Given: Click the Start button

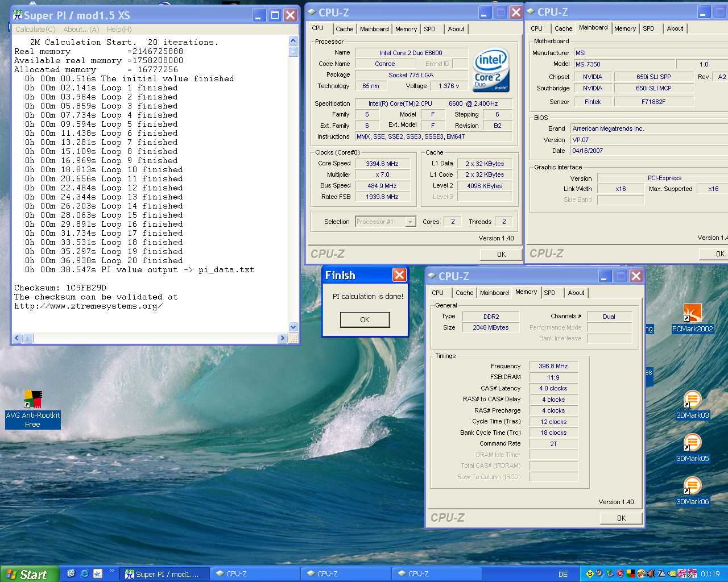Looking at the screenshot, I should pyautogui.click(x=30, y=574).
